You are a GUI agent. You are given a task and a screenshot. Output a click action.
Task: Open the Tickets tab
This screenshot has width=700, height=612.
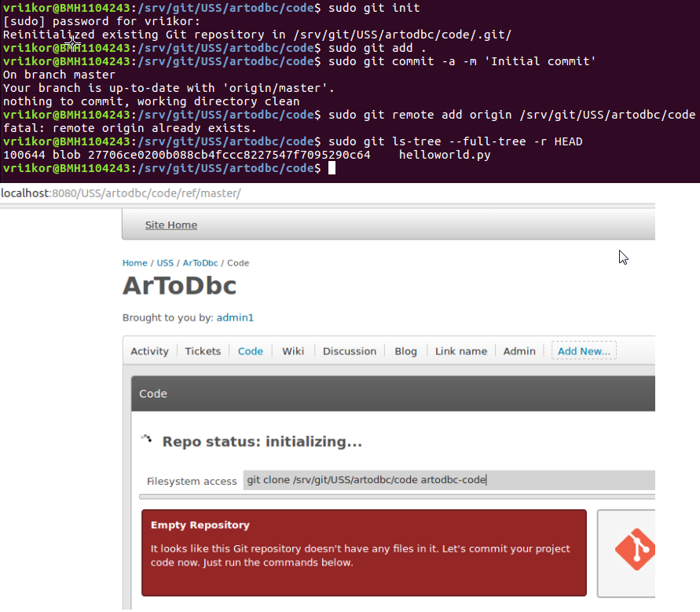pyautogui.click(x=203, y=351)
